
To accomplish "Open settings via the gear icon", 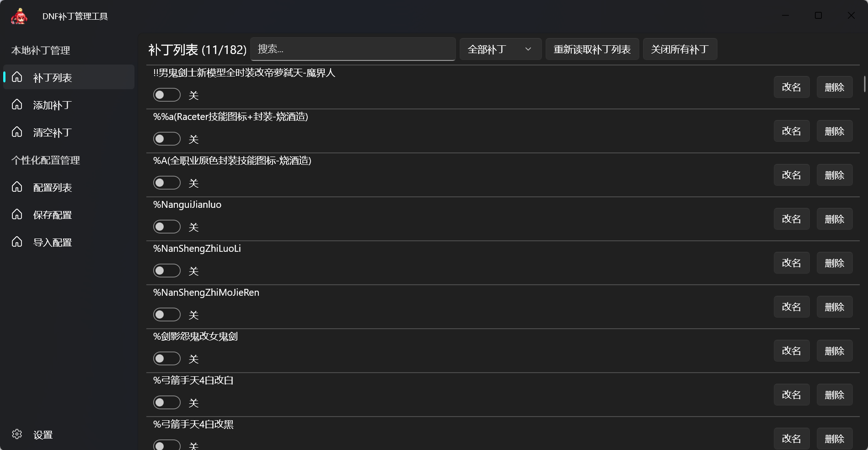I will [17, 434].
